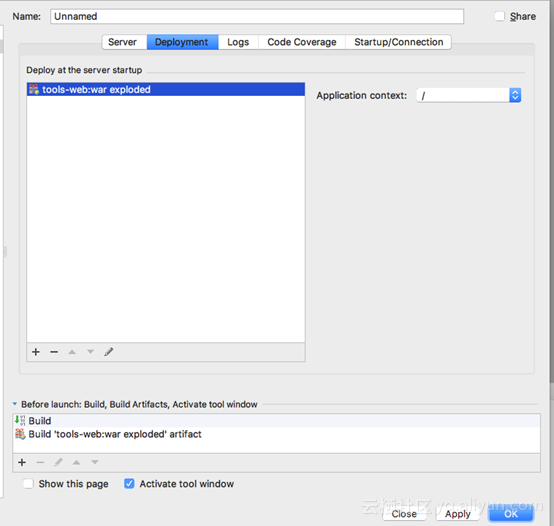Click the Name input field
Image resolution: width=554 pixels, height=526 pixels.
(257, 16)
